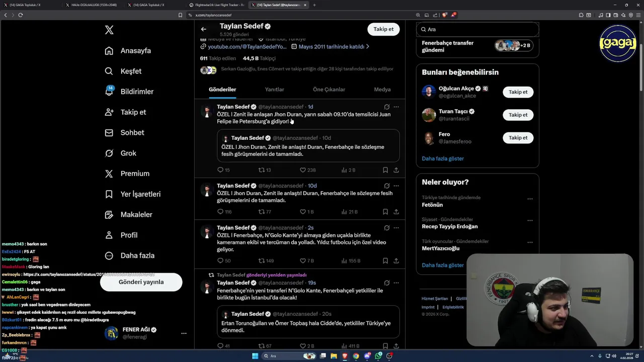
Task: Open Premium page
Action: (127, 173)
